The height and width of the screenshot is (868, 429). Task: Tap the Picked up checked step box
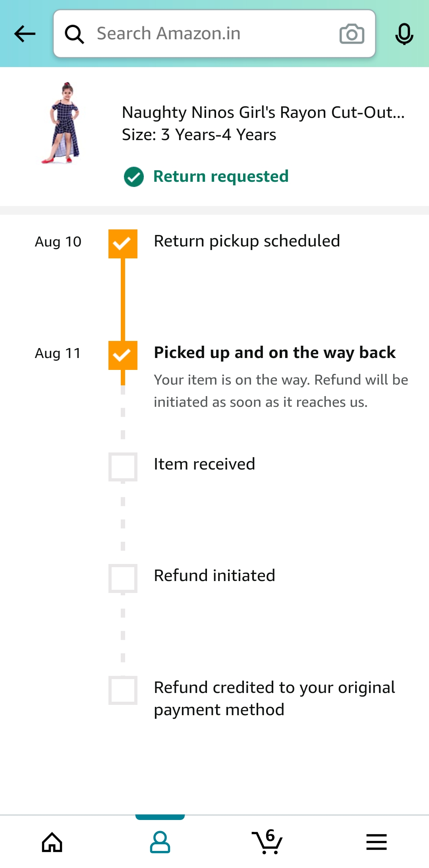coord(123,355)
